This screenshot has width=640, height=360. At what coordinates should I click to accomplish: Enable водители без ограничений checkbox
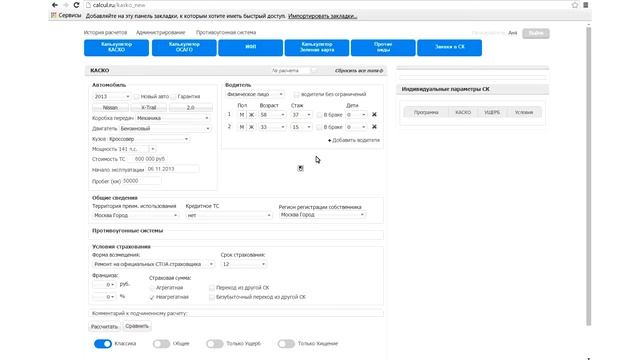[297, 94]
